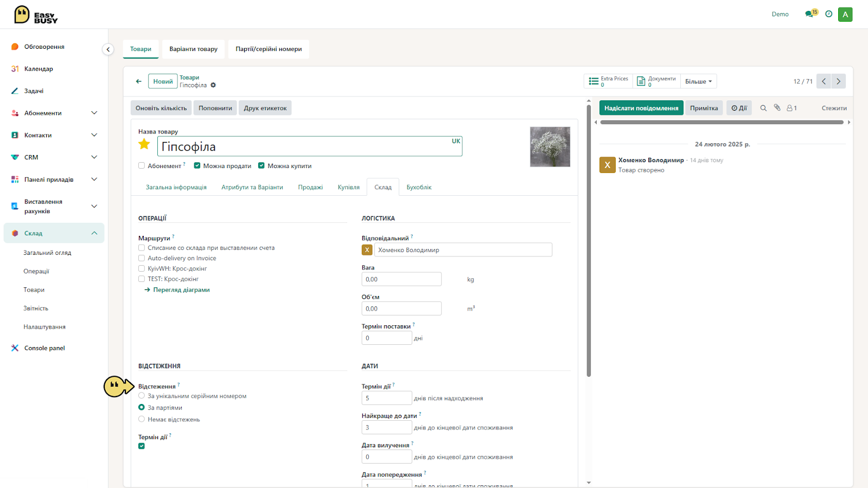Search messages with the magnifier icon
Image resolution: width=868 pixels, height=488 pixels.
tap(763, 108)
